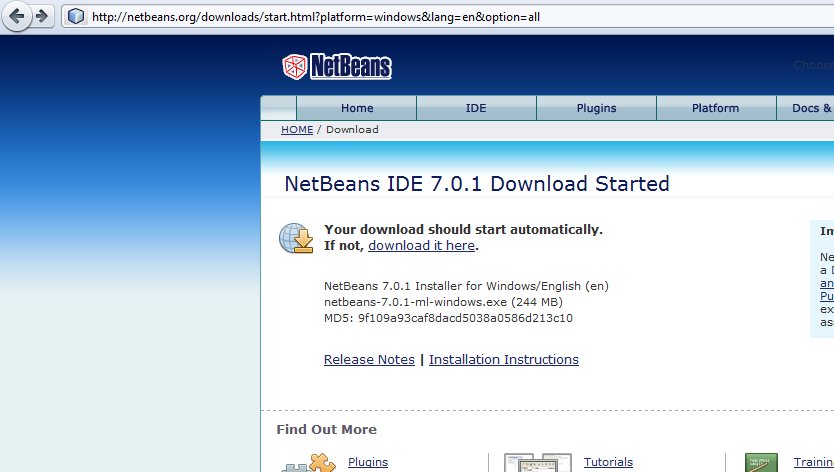The width and height of the screenshot is (834, 472).
Task: Click the HOME breadcrumb link
Action: 297,130
